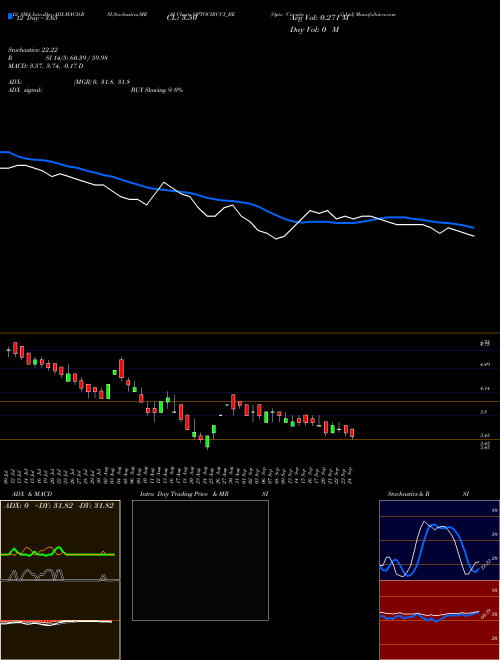This screenshot has width=500, height=660.
Task: Click the blue 12-day SMA line
Action: (x=236, y=202)
